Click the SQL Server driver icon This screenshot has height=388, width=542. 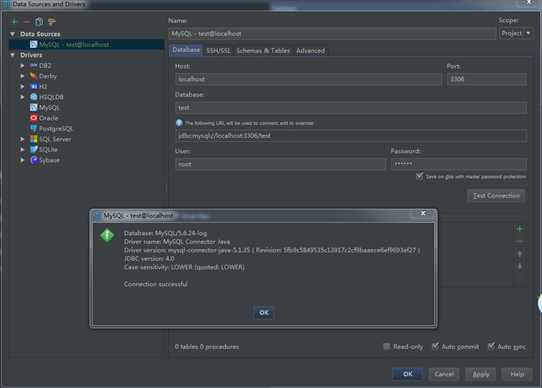click(x=34, y=139)
